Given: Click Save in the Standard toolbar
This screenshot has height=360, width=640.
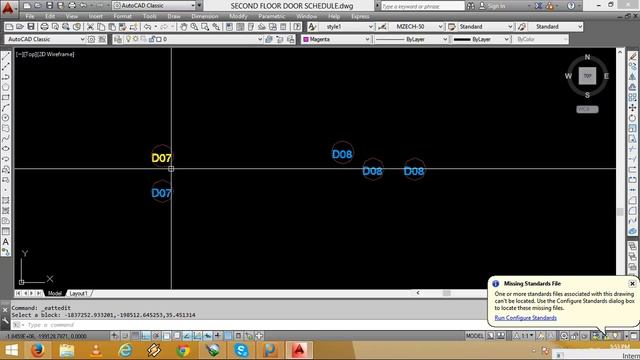Looking at the screenshot, I should (31, 27).
